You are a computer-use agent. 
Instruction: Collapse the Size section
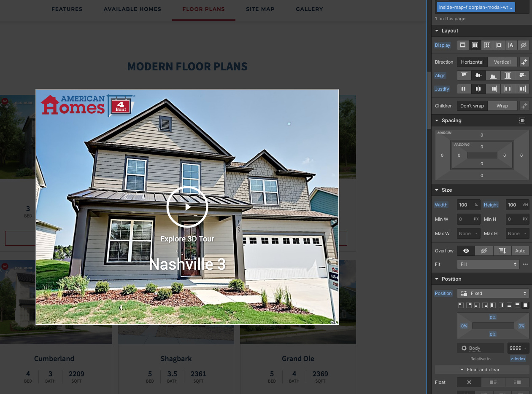pos(437,190)
